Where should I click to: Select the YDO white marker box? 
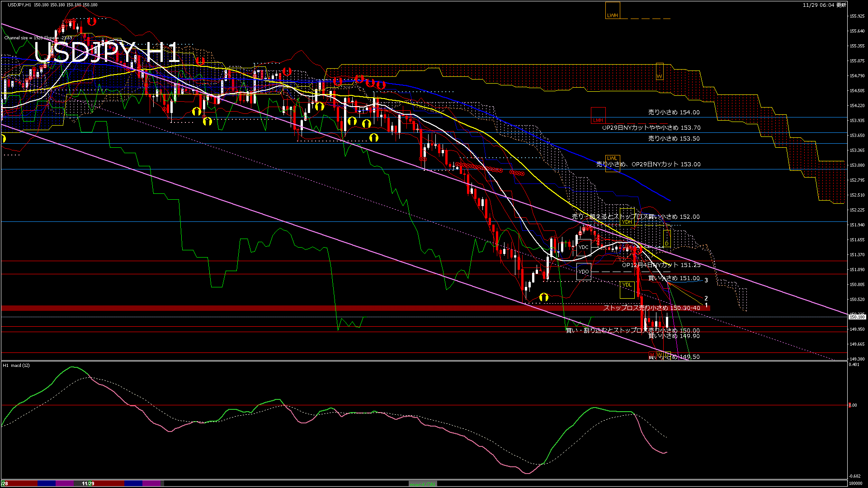click(x=584, y=272)
